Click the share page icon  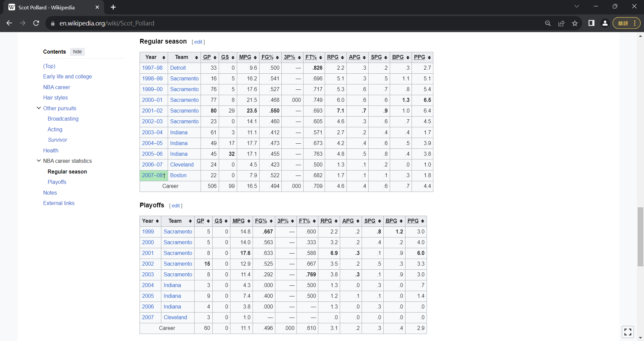[x=561, y=23]
